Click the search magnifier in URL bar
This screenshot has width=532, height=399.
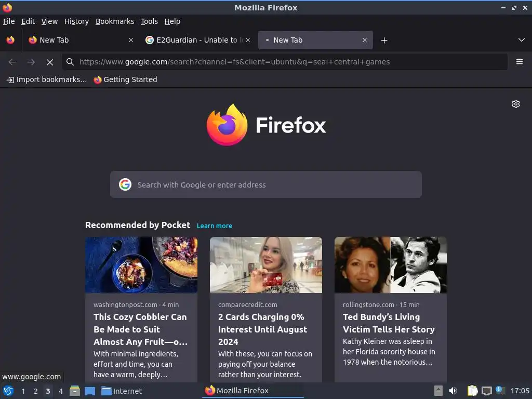pyautogui.click(x=70, y=62)
